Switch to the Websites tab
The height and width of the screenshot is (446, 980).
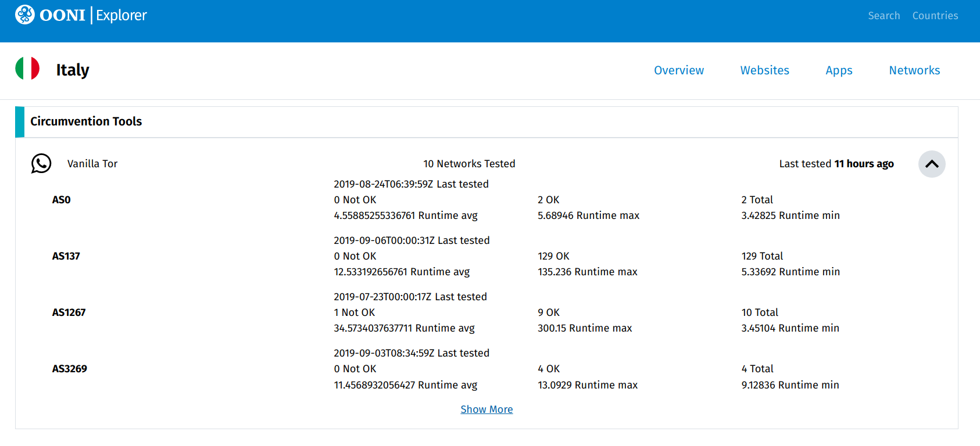764,70
